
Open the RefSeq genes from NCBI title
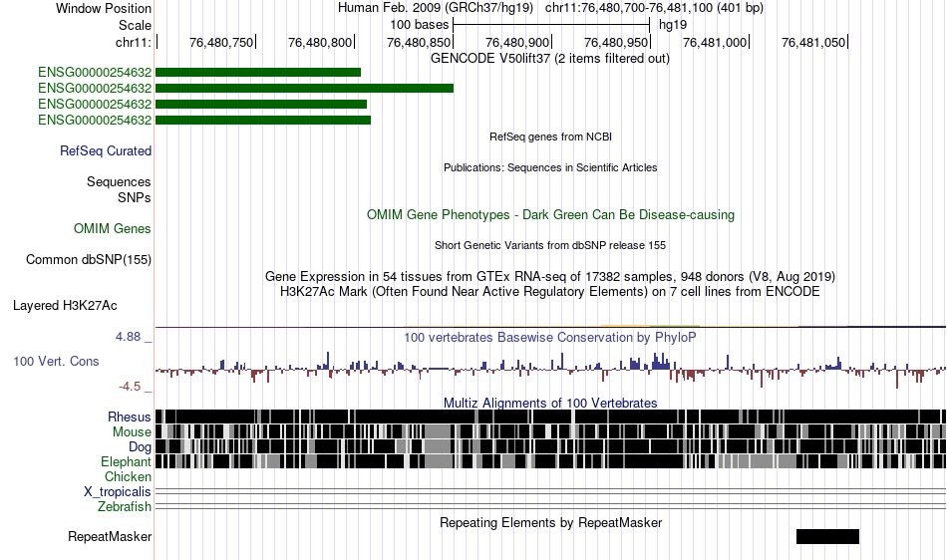550,137
